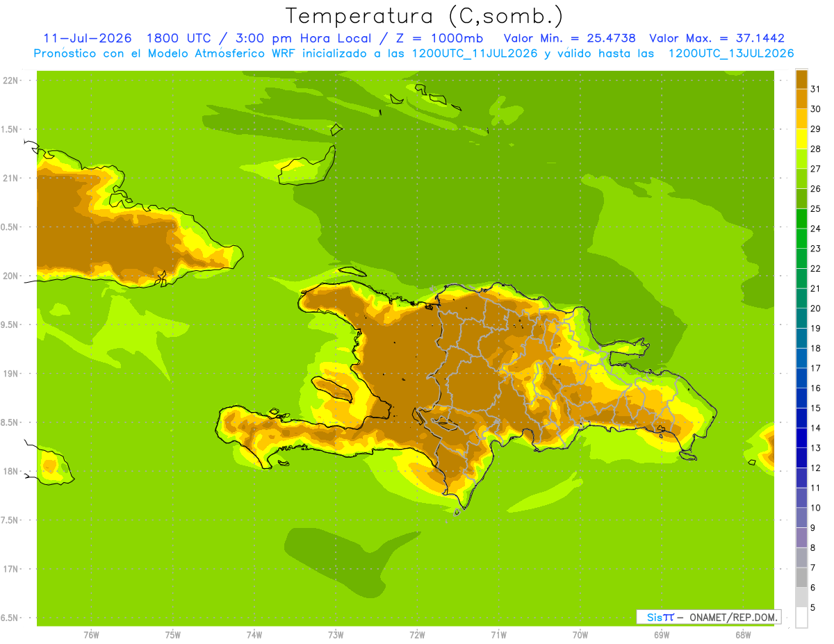Pick the green swatch between 25 and 26
This screenshot has width=834, height=644.
pos(801,198)
